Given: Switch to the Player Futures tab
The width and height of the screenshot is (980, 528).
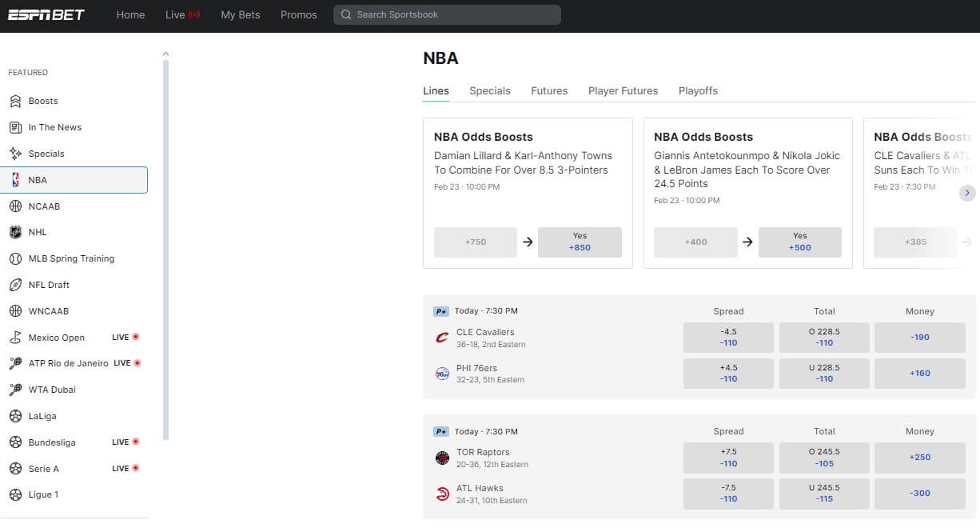Looking at the screenshot, I should coord(623,90).
